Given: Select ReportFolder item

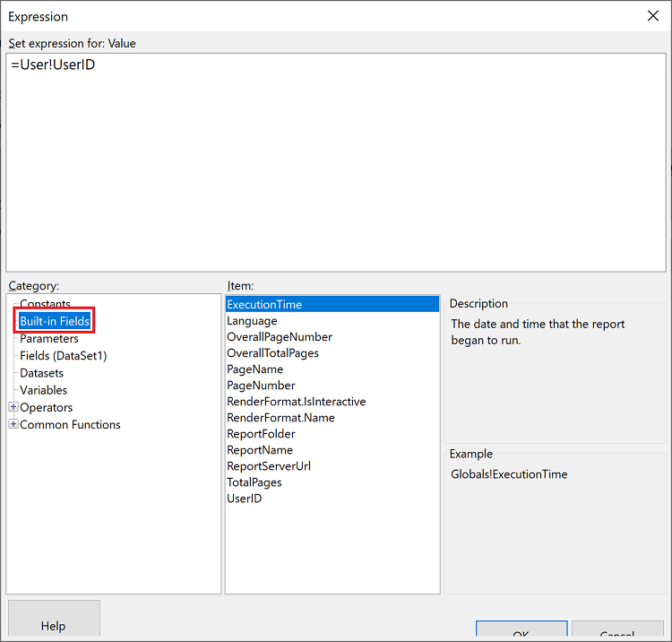Looking at the screenshot, I should [x=332, y=434].
